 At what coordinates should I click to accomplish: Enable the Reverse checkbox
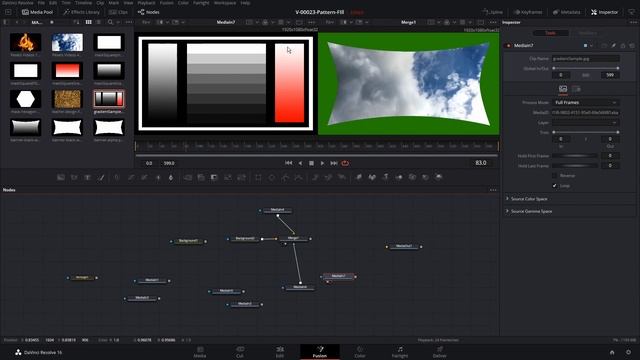pyautogui.click(x=554, y=176)
